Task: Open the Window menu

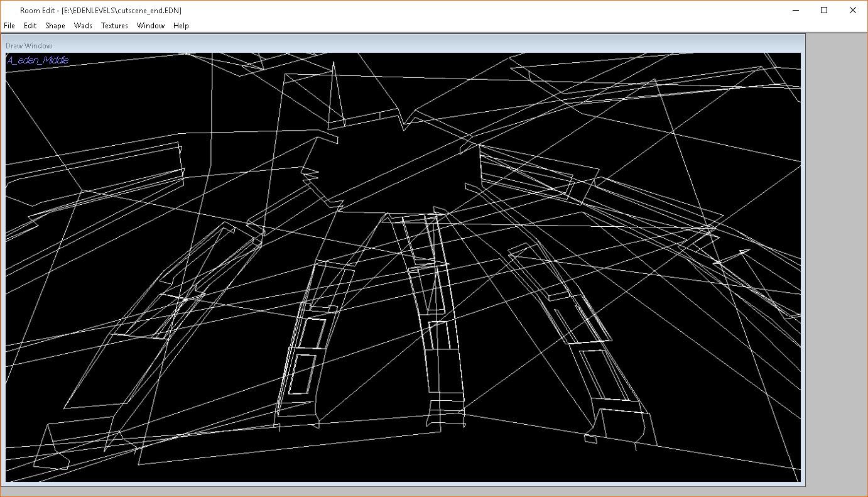Action: point(151,26)
